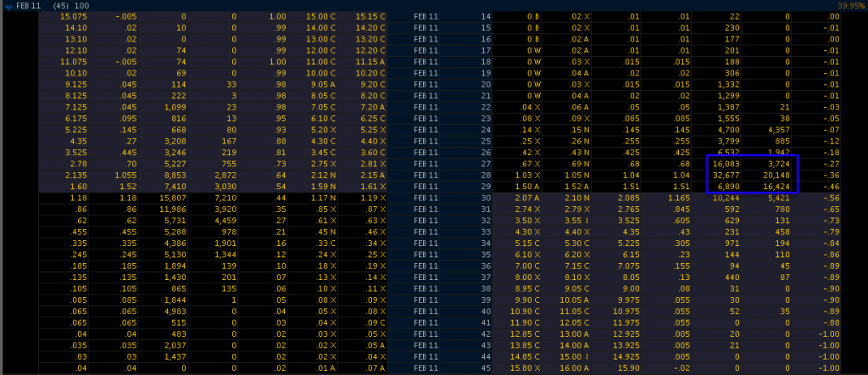The width and height of the screenshot is (868, 375).
Task: Pick call ask price 2.15 A
Action: [x=370, y=174]
